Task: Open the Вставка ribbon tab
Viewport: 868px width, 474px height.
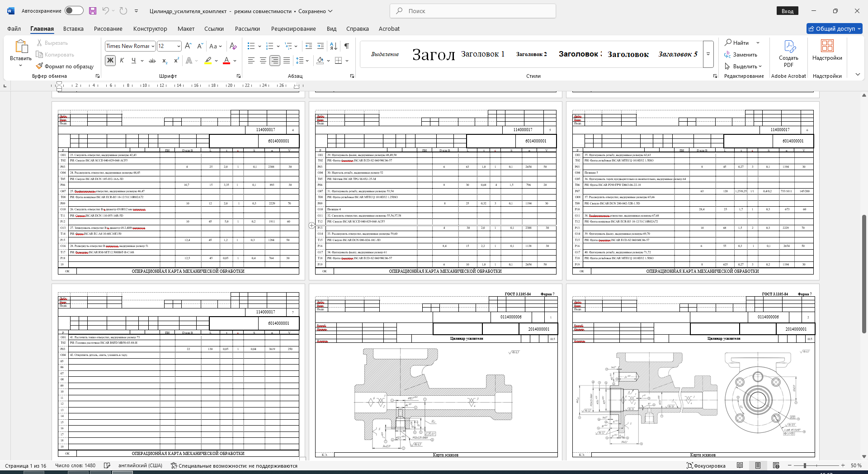Action: (73, 28)
